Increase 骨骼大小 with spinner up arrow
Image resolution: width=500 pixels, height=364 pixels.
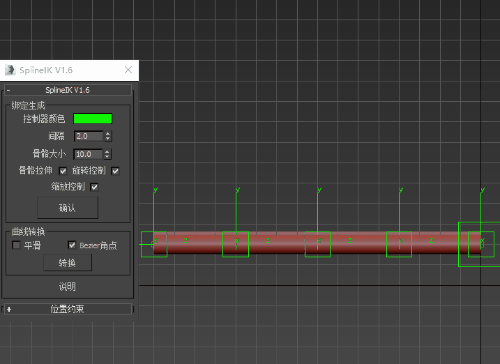(107, 152)
